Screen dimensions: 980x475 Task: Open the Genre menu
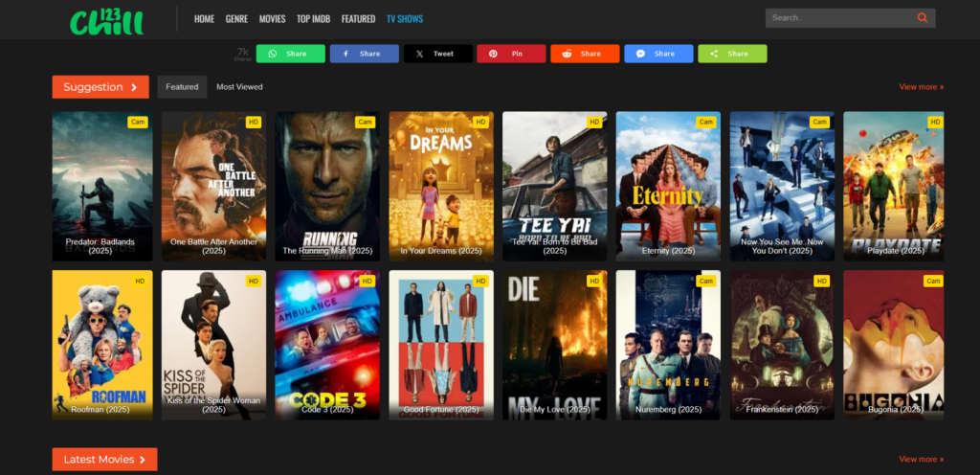pyautogui.click(x=237, y=19)
